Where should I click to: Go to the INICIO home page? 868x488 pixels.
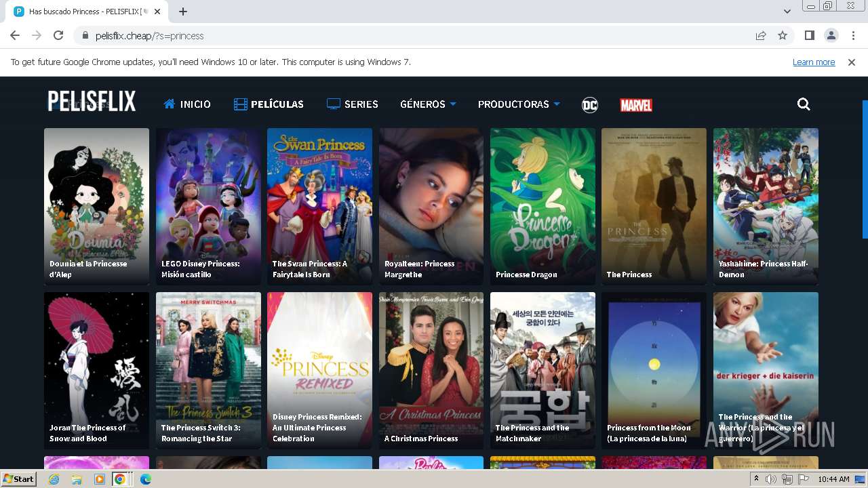pyautogui.click(x=187, y=104)
